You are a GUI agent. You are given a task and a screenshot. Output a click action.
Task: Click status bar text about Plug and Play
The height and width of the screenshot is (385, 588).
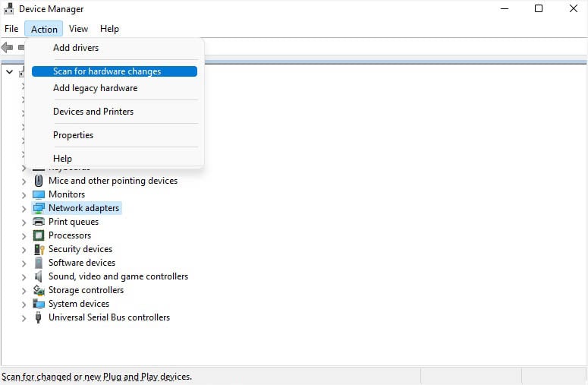click(97, 377)
